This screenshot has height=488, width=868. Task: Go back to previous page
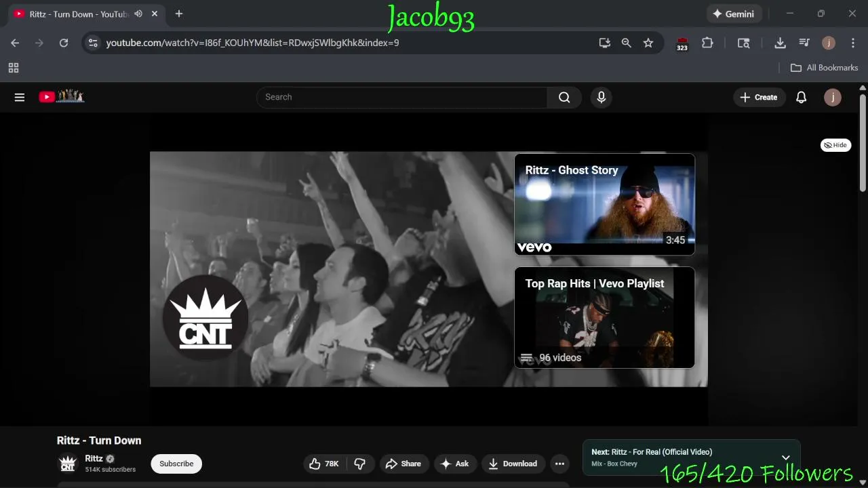tap(15, 43)
